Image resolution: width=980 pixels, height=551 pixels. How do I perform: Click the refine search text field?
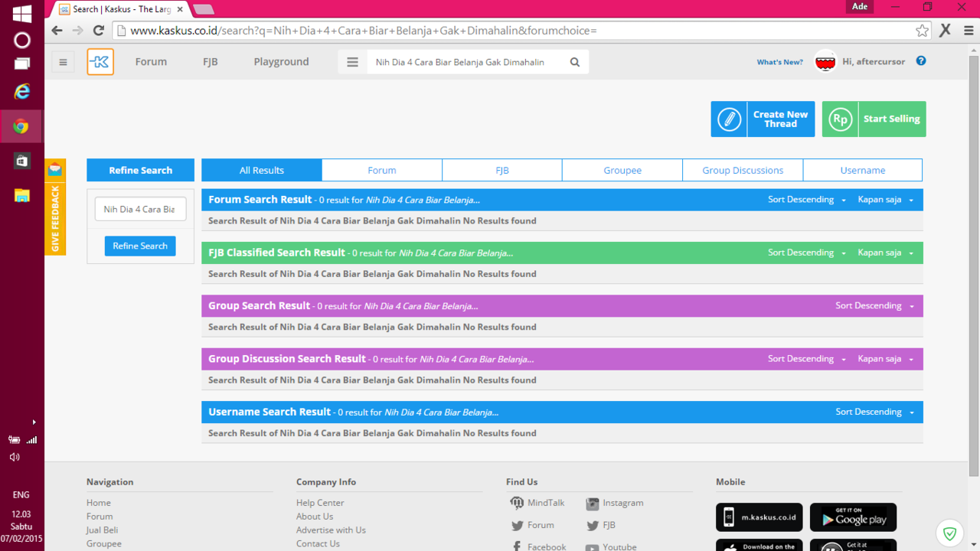(141, 209)
